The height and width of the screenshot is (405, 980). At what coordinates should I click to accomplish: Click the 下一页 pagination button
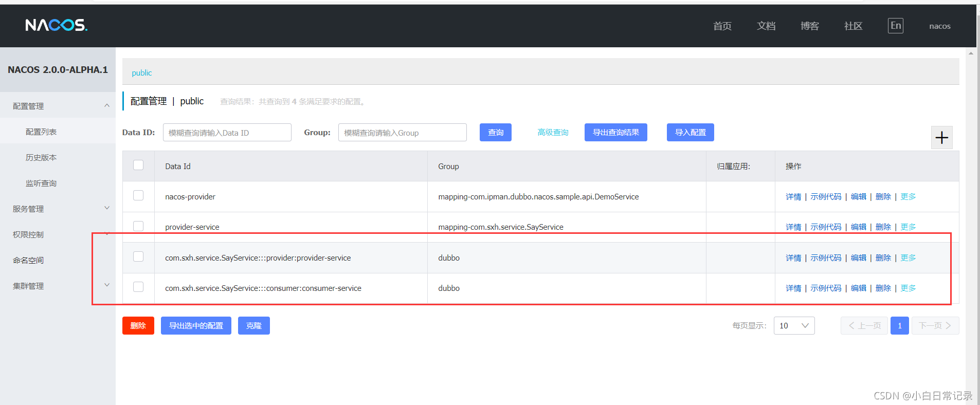point(935,326)
